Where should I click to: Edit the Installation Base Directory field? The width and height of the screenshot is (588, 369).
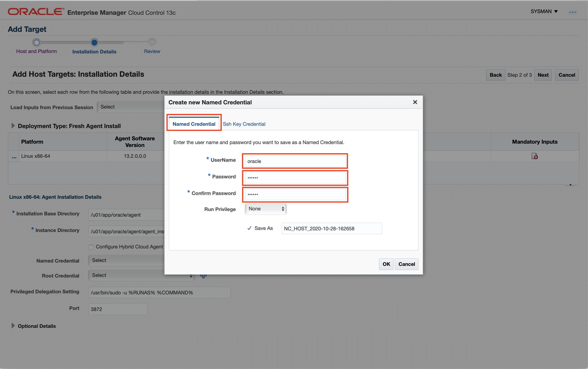[126, 215]
